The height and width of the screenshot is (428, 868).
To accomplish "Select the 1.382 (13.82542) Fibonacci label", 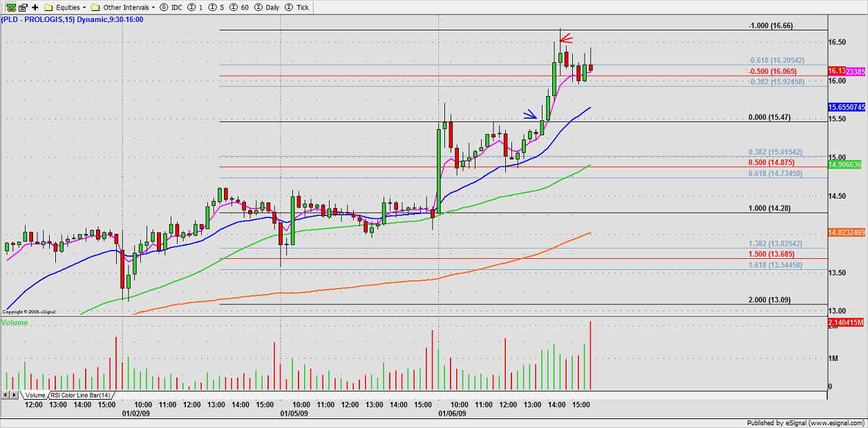I will click(x=775, y=244).
